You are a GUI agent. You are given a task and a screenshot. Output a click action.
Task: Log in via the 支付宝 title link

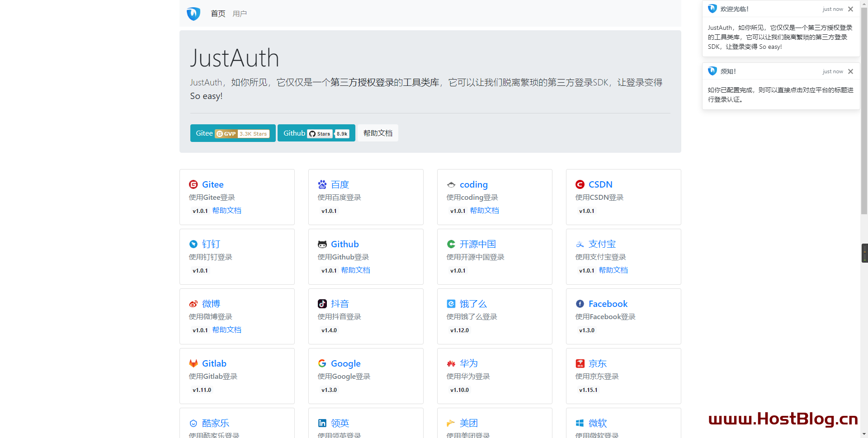(602, 244)
